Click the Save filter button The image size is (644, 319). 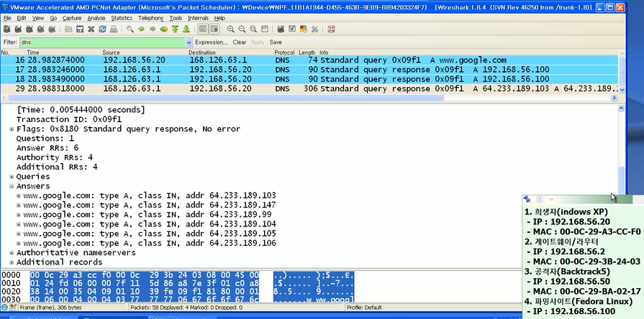tap(276, 42)
